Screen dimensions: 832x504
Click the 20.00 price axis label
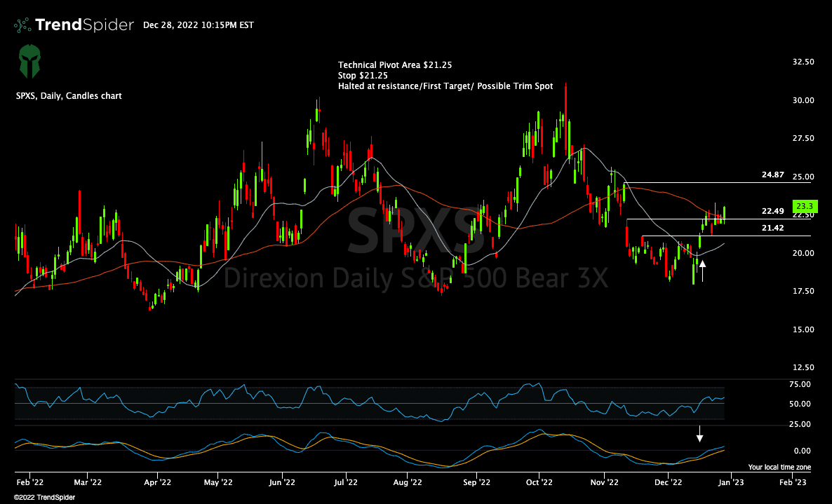[803, 253]
